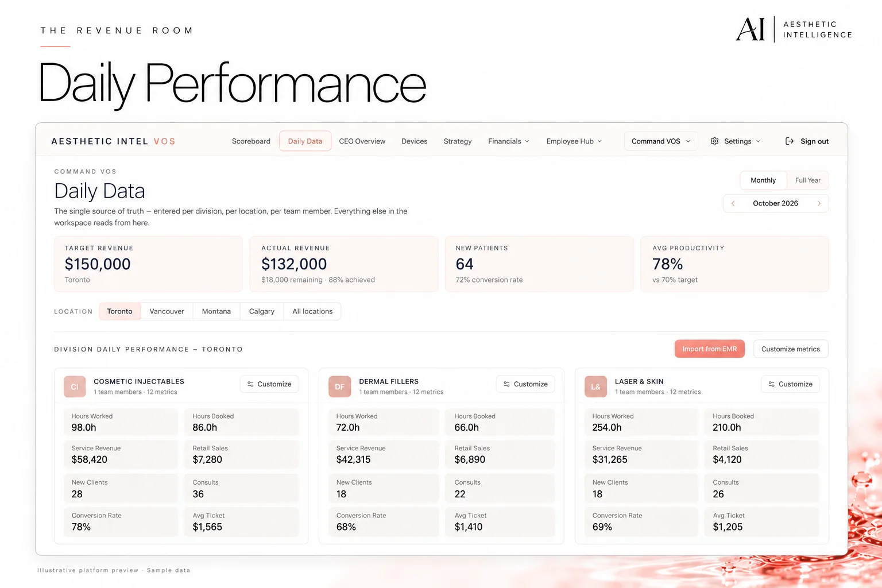The height and width of the screenshot is (588, 882).
Task: Click sliders icon in Laser & Skin Customize
Action: [x=772, y=384]
